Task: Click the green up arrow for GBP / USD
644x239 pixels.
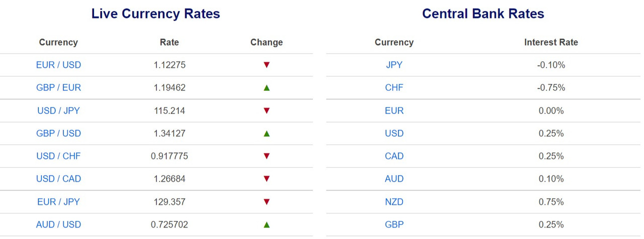Action: 267,134
